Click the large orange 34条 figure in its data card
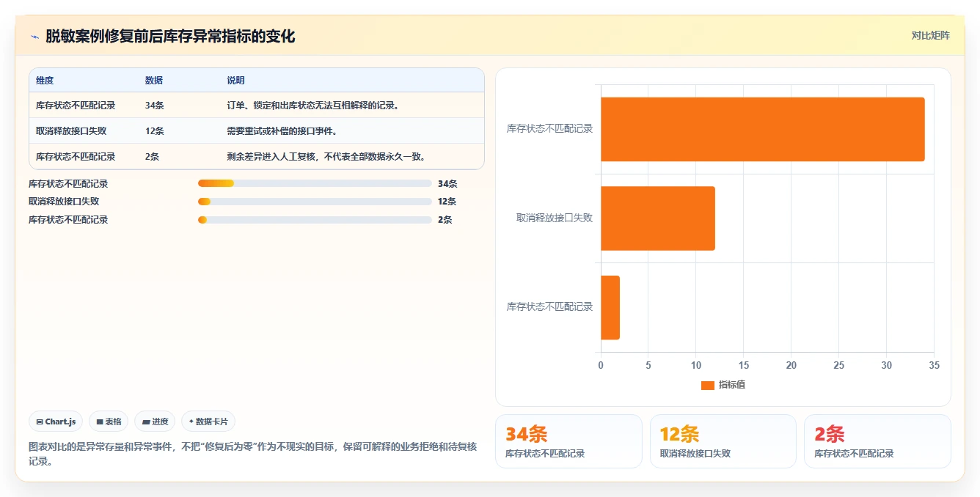 526,435
